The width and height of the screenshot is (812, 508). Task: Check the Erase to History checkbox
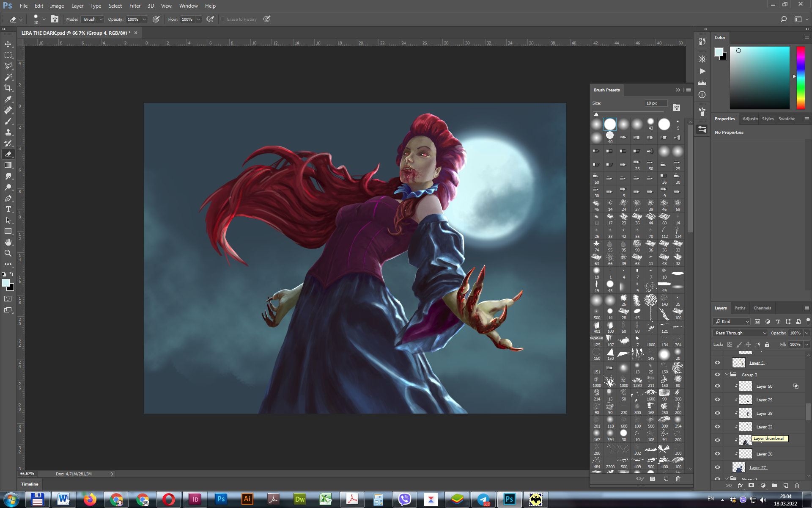(x=223, y=19)
